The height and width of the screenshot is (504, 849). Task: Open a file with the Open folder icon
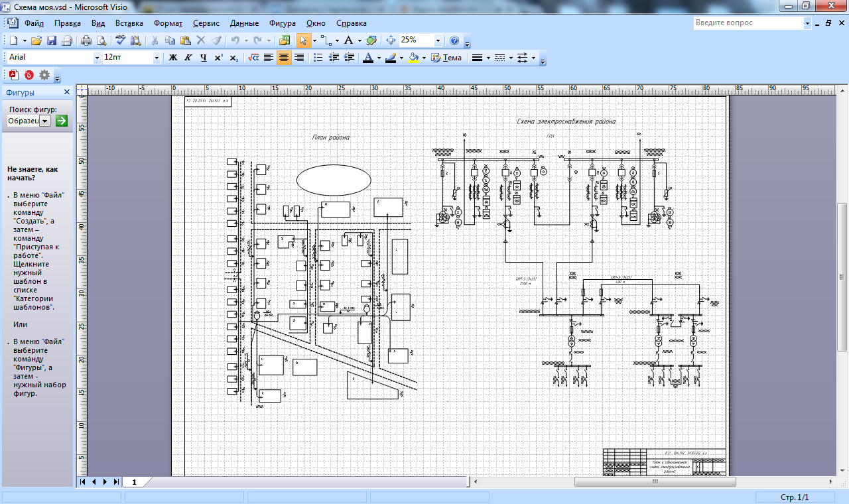pos(36,40)
